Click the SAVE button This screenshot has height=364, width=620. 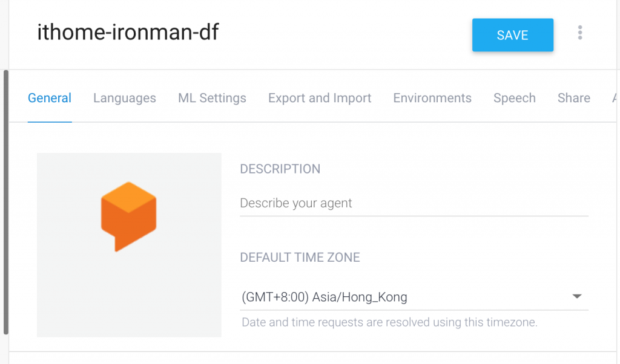point(512,35)
